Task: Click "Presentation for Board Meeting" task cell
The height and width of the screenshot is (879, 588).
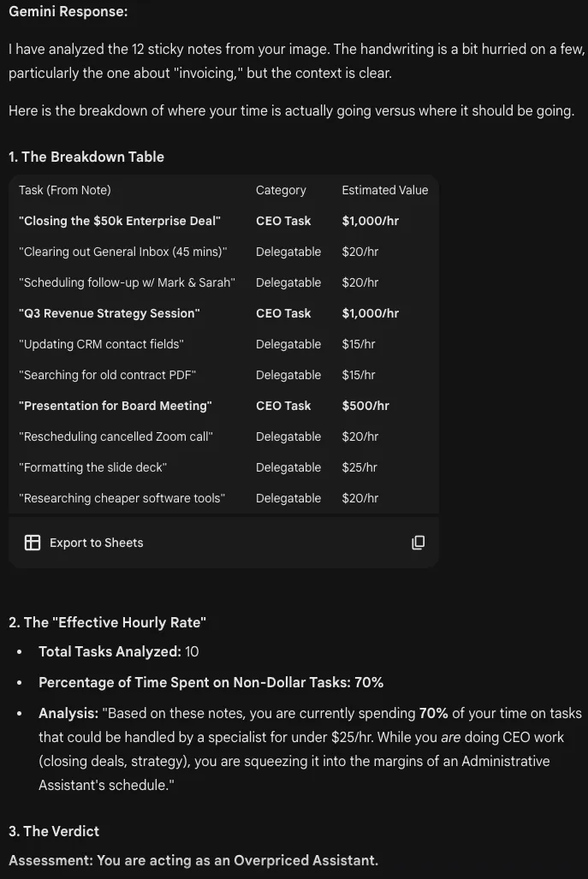Action: [x=116, y=406]
